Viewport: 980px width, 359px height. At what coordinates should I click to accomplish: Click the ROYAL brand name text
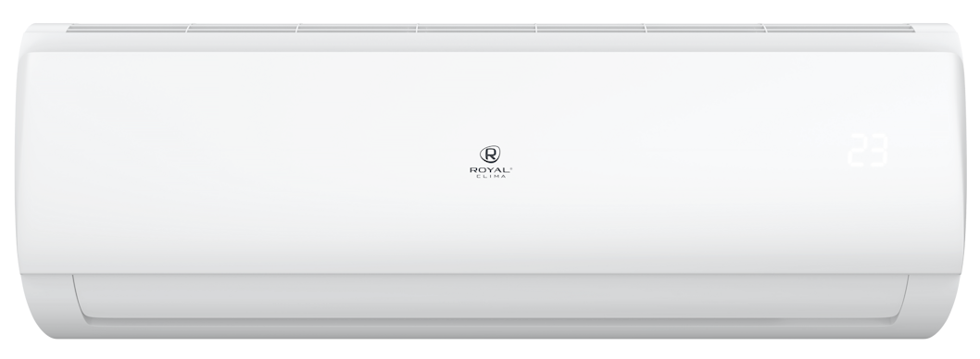[489, 170]
